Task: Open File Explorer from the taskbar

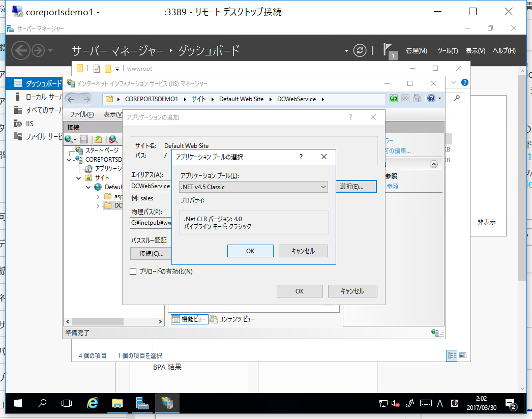Action: [117, 403]
